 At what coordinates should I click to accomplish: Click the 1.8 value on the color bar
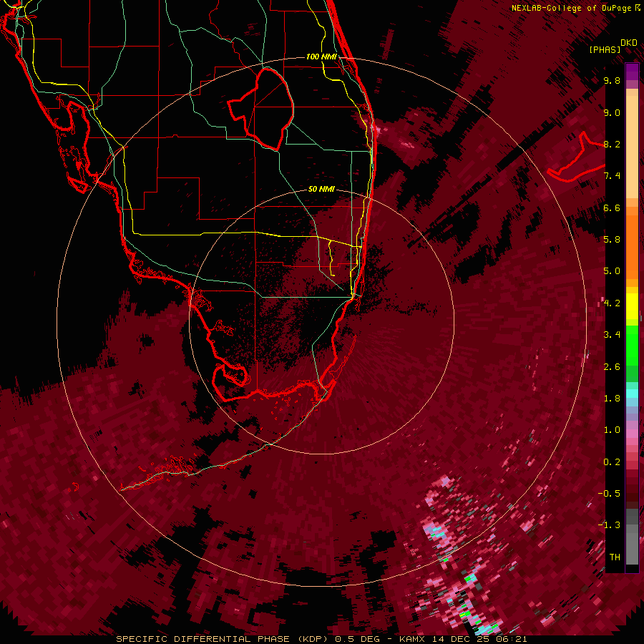pos(612,398)
